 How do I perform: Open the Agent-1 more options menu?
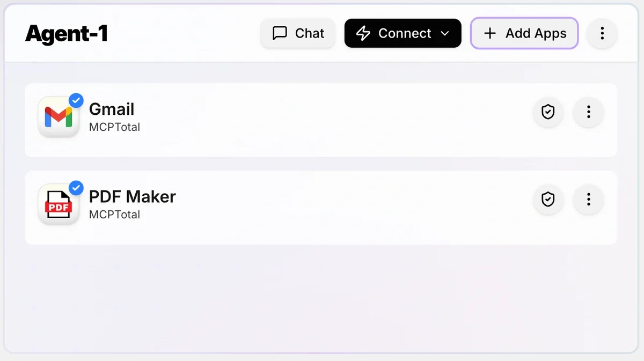[x=602, y=33]
